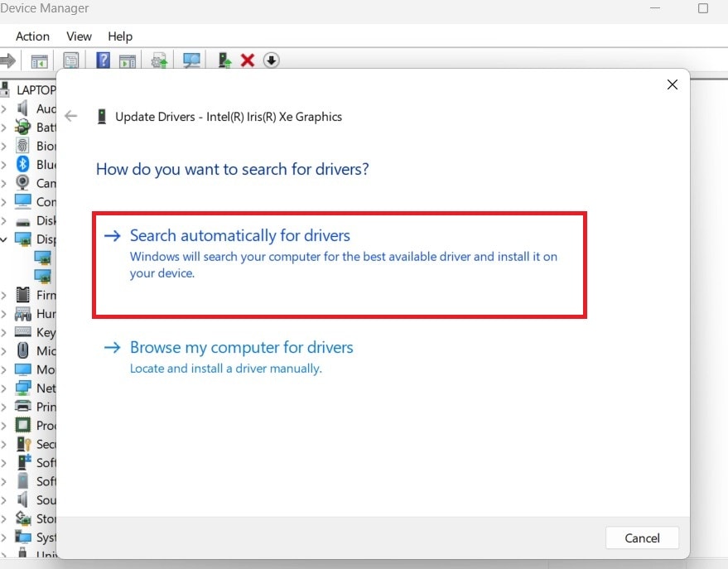Click the Computer monitor category icon
This screenshot has height=569, width=728.
click(22, 201)
